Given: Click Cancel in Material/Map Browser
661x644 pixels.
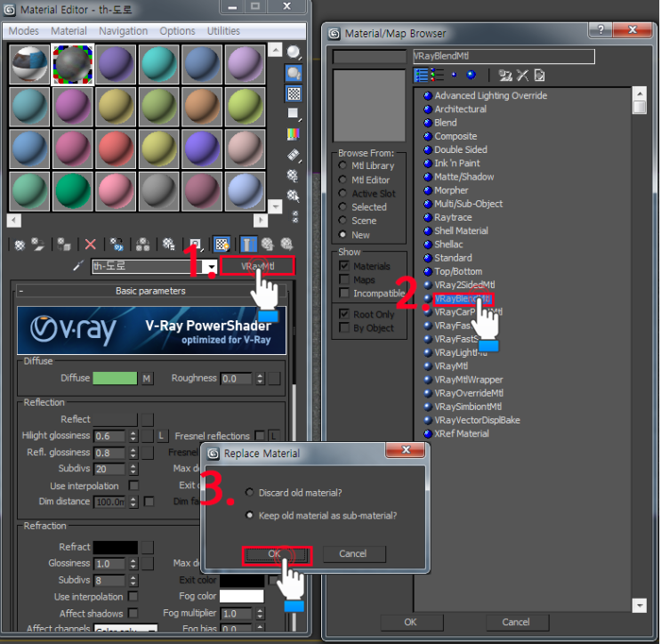Looking at the screenshot, I should (517, 622).
